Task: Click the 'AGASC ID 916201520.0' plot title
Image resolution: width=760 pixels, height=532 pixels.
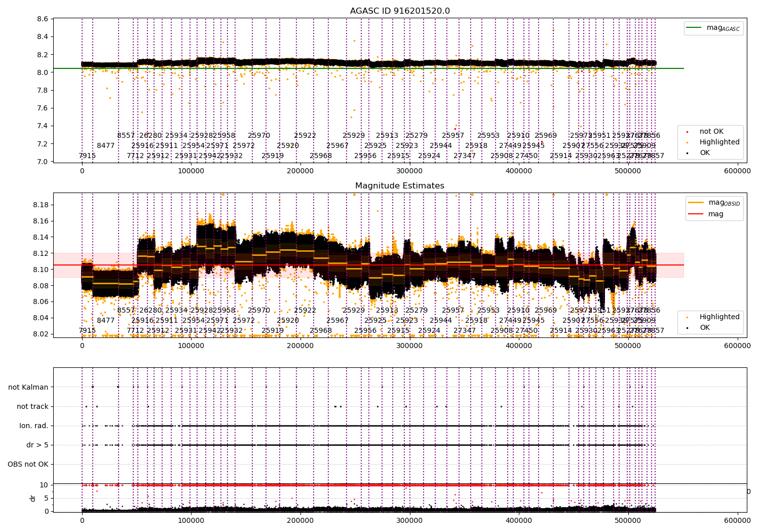Action: [x=400, y=11]
